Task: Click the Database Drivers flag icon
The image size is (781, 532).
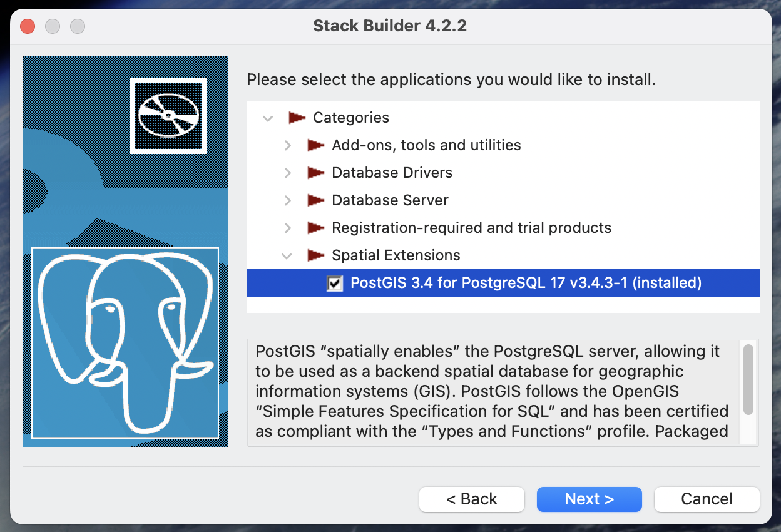Action: [x=315, y=173]
